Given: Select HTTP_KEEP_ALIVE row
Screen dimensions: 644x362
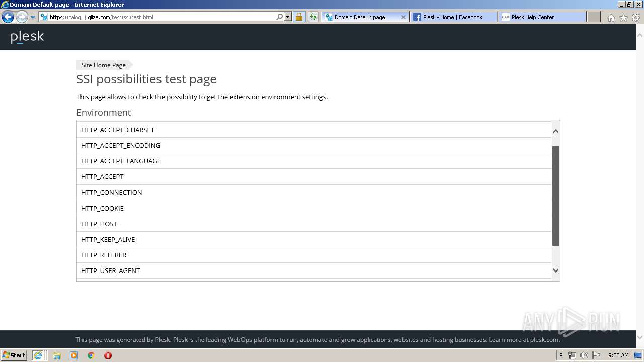Looking at the screenshot, I should 314,239.
